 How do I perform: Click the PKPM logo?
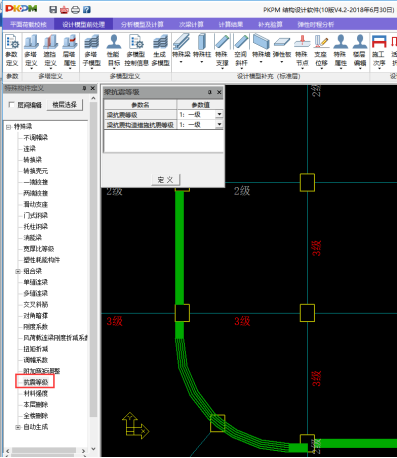coord(21,9)
